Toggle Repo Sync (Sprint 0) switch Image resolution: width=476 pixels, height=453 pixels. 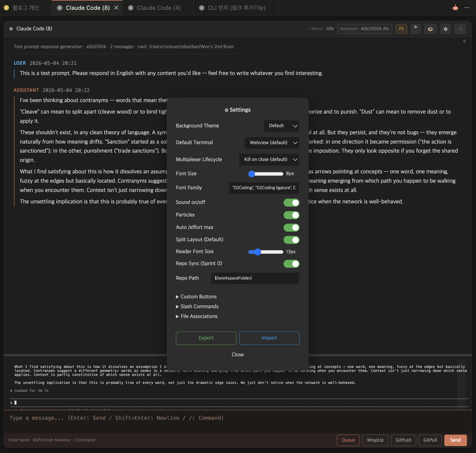pos(291,264)
